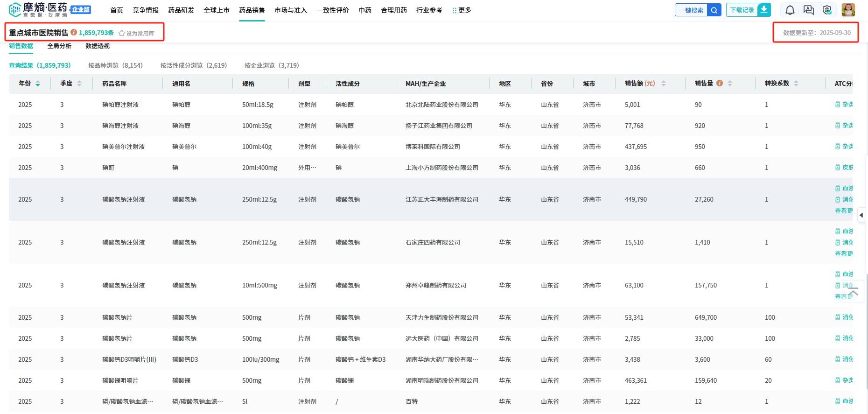Image resolution: width=868 pixels, height=414 pixels.
Task: Click the back-to-top arrow icon
Action: (x=854, y=292)
